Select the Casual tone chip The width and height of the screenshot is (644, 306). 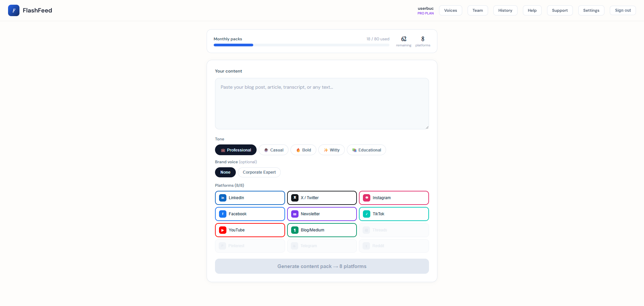pyautogui.click(x=273, y=150)
